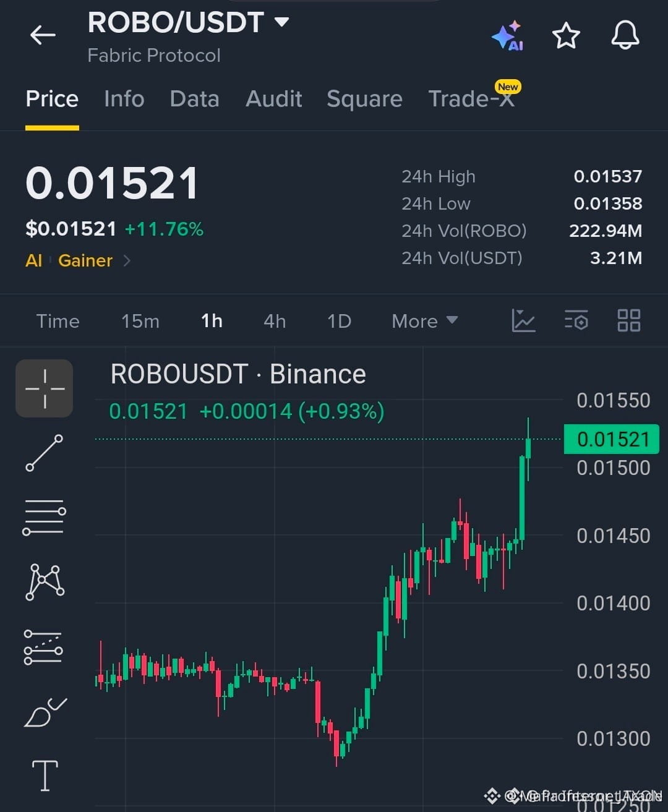Switch to the Data tab
This screenshot has width=668, height=812.
click(x=194, y=99)
